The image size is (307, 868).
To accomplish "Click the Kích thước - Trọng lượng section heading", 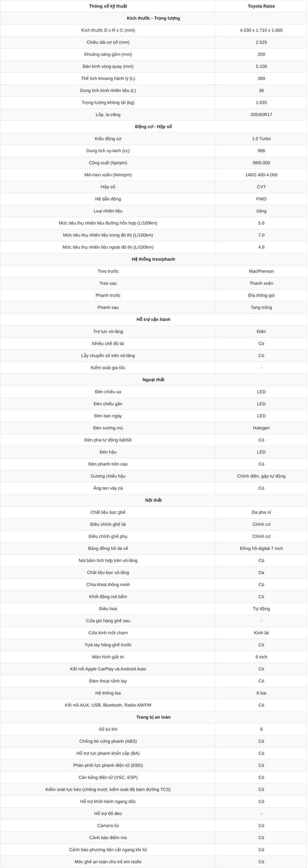I will coord(153,18).
